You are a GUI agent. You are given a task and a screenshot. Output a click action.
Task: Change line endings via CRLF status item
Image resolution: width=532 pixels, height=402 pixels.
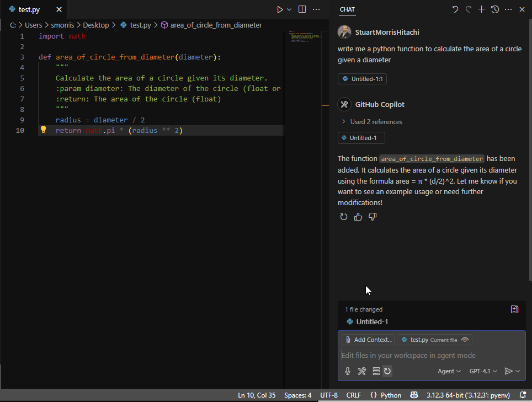[354, 395]
